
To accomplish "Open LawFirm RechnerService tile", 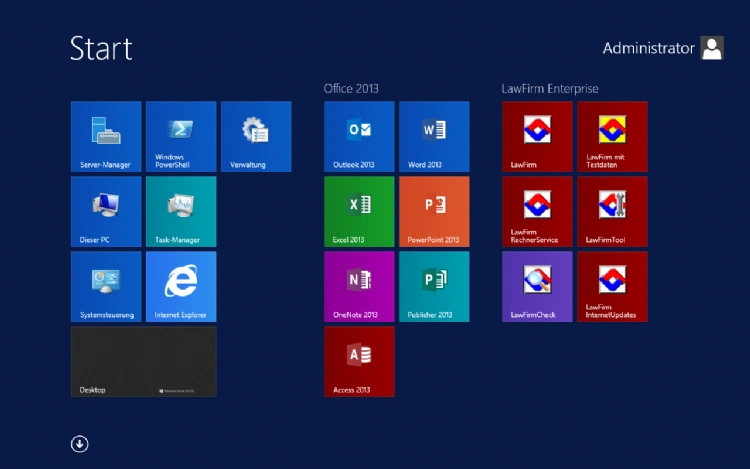I will pyautogui.click(x=537, y=211).
